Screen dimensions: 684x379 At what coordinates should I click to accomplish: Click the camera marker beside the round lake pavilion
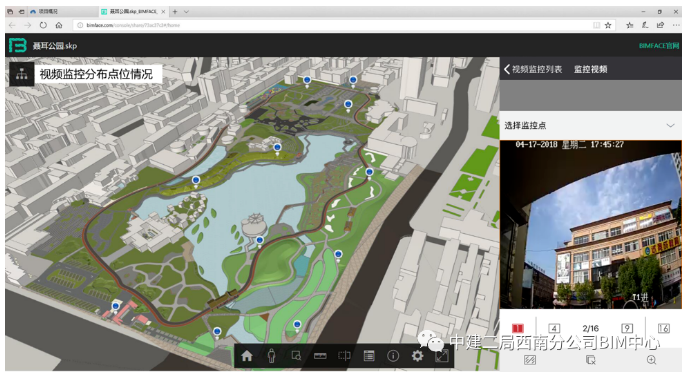[260, 240]
